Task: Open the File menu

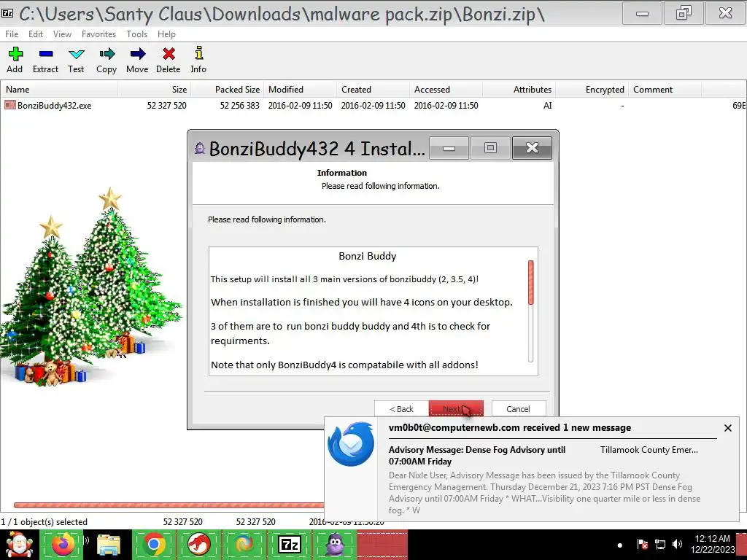Action: point(12,34)
